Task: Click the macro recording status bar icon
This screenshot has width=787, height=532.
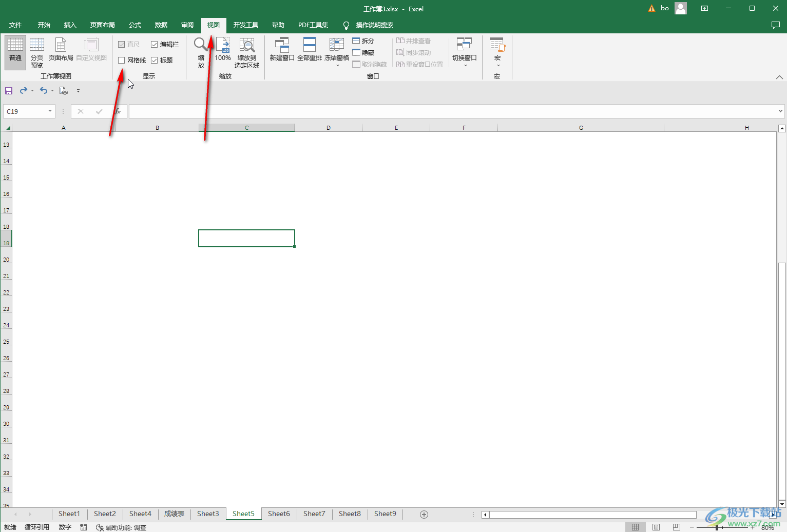Action: (84, 527)
